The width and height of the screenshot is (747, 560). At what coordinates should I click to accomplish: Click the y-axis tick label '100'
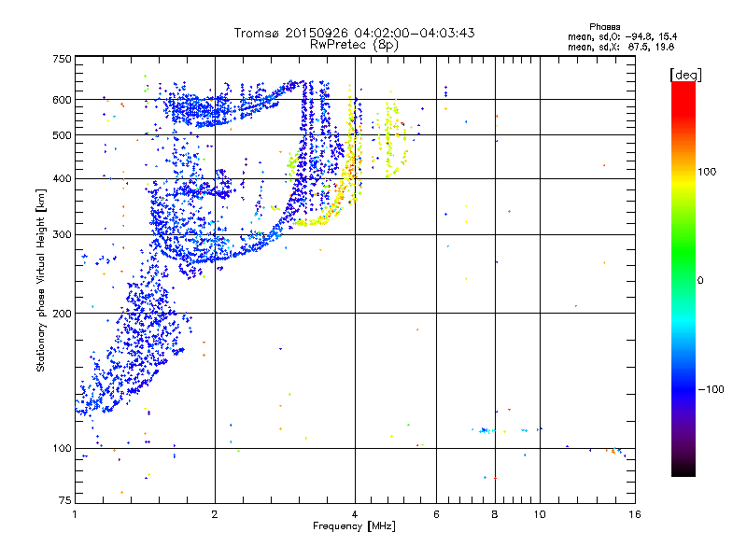[x=62, y=449]
